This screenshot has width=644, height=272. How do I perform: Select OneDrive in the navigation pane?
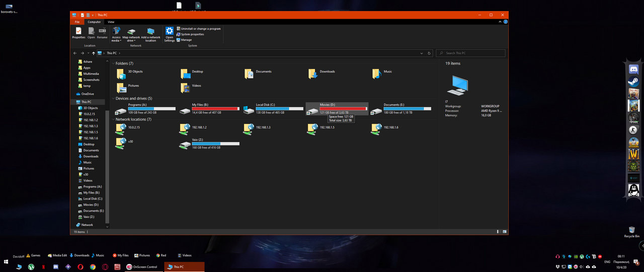[x=88, y=94]
